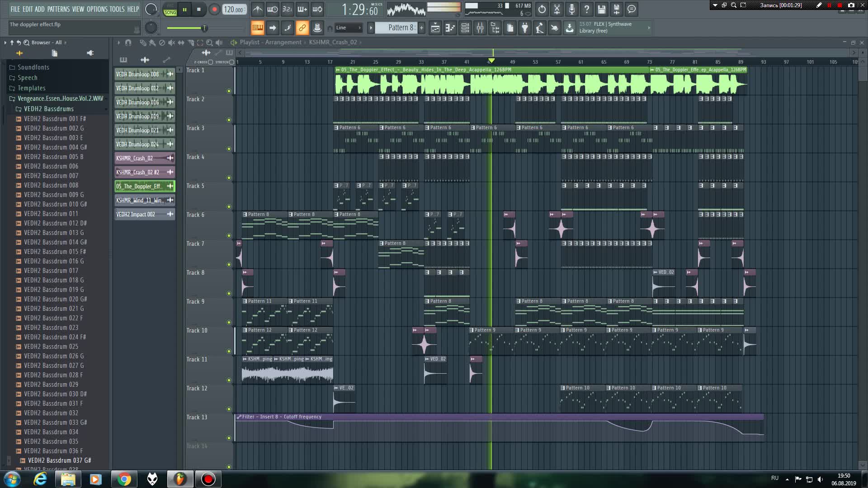Toggle the recording countdown 3-2-1 icon
Image resolution: width=868 pixels, height=488 pixels.
pyautogui.click(x=287, y=9)
